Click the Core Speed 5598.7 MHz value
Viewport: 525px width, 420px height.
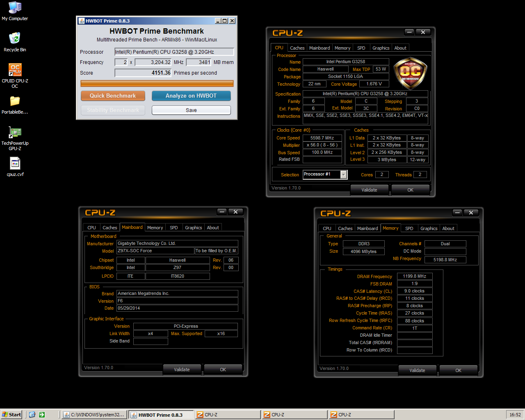(x=322, y=138)
